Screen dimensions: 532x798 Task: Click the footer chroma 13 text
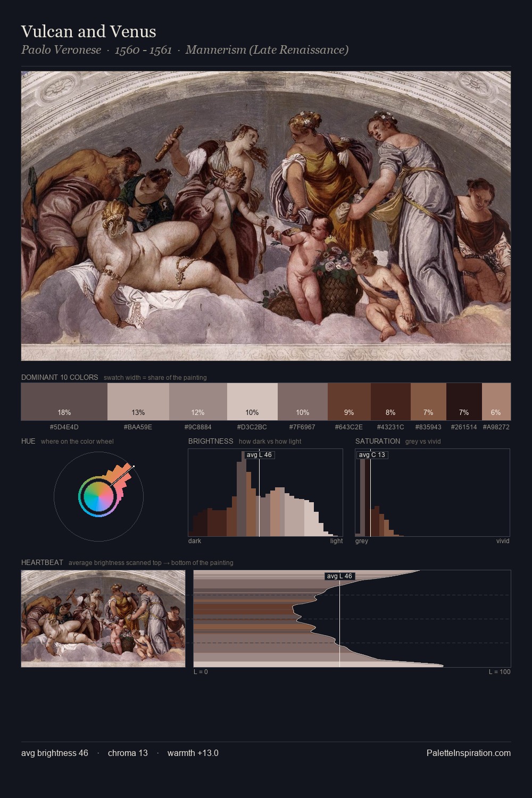128,753
